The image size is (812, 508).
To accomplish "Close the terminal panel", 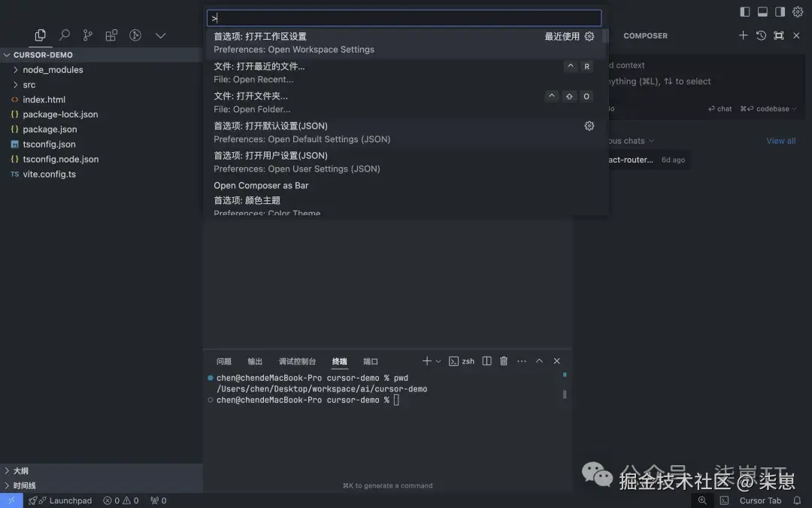I will pos(556,360).
